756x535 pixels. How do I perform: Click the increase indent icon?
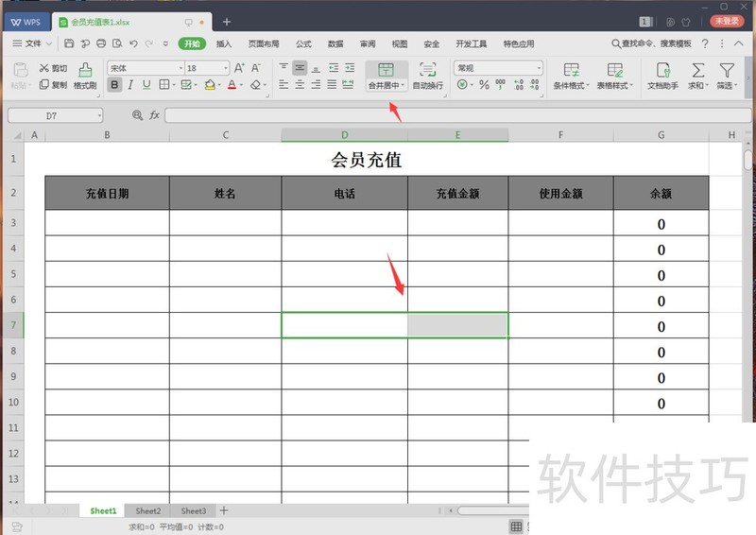point(350,67)
